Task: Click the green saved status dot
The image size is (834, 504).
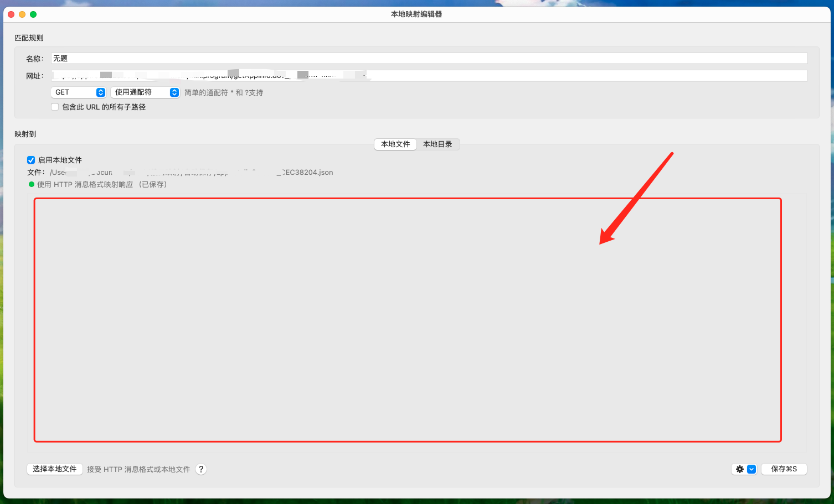Action: click(31, 184)
